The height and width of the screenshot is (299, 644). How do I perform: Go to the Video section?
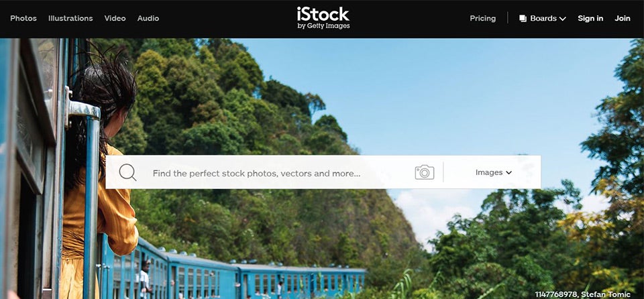(x=115, y=19)
